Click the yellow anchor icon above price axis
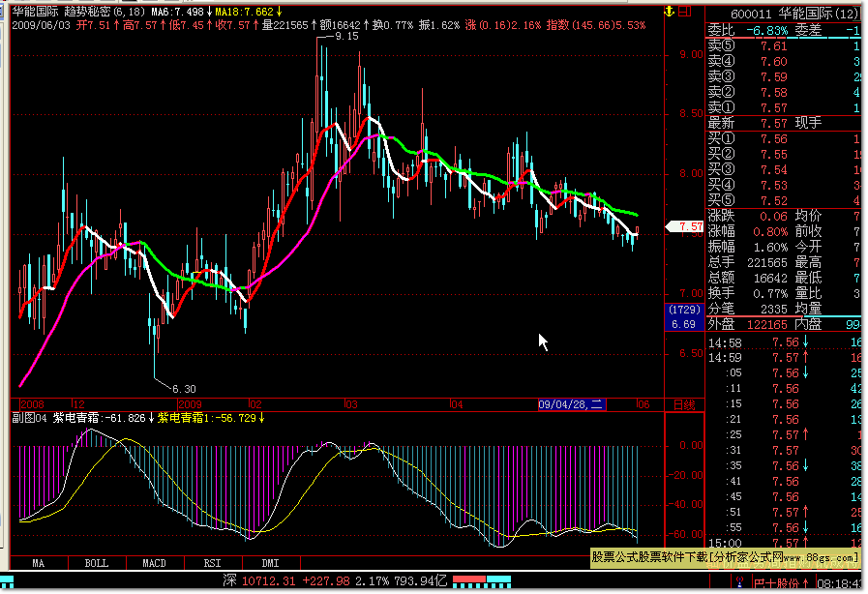The height and width of the screenshot is (594, 868). pyautogui.click(x=670, y=11)
